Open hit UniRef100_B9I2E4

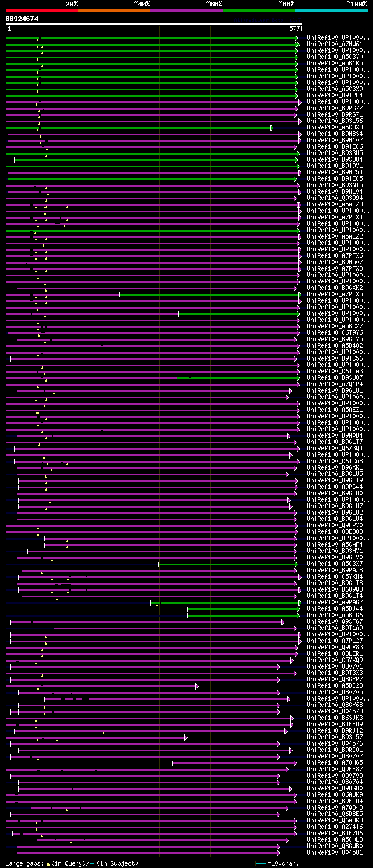point(335,96)
